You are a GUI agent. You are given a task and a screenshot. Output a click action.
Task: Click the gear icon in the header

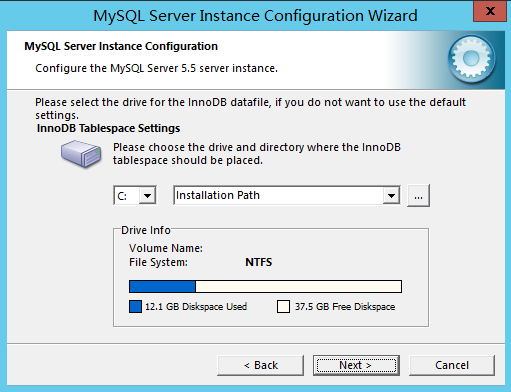click(x=471, y=59)
